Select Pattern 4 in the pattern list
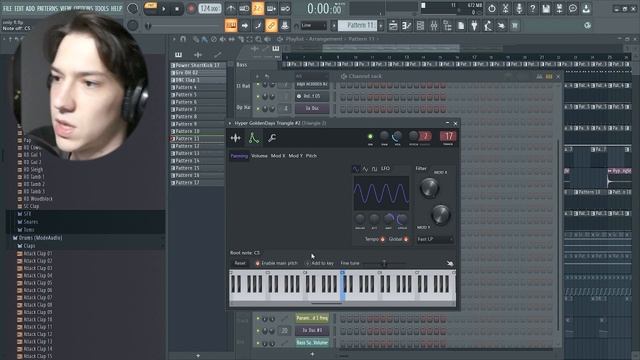The height and width of the screenshot is (360, 640). tap(198, 87)
